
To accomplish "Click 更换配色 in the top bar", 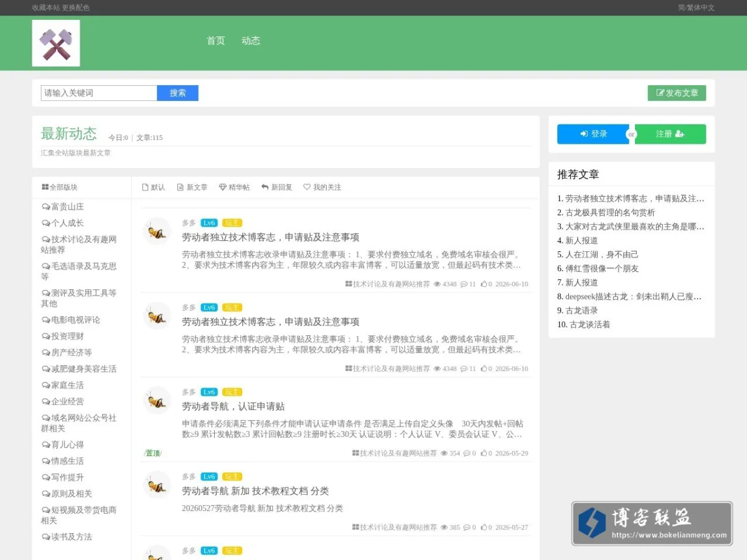I will (76, 7).
